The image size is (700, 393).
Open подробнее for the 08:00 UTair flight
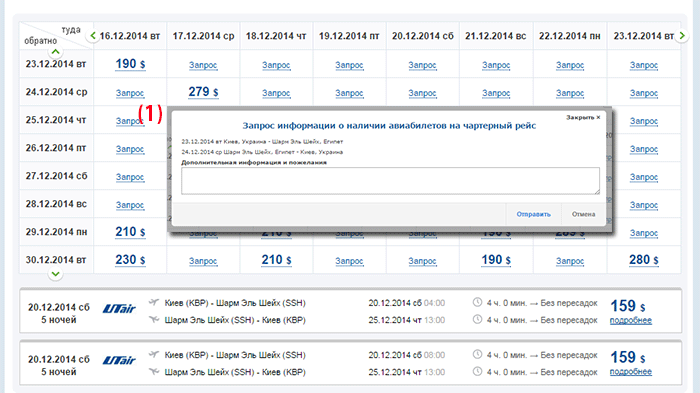coord(631,372)
